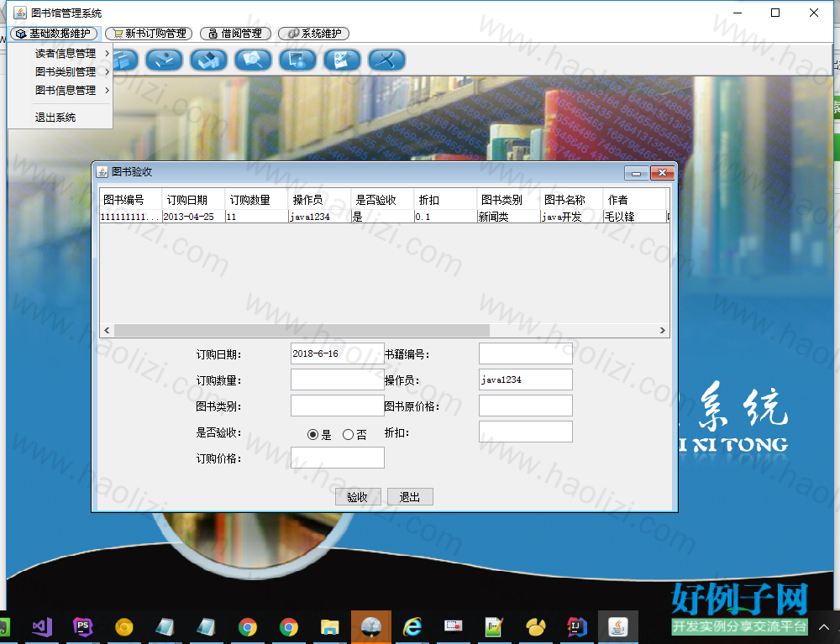
Task: Select table cell 新闻类
Action: pos(508,217)
